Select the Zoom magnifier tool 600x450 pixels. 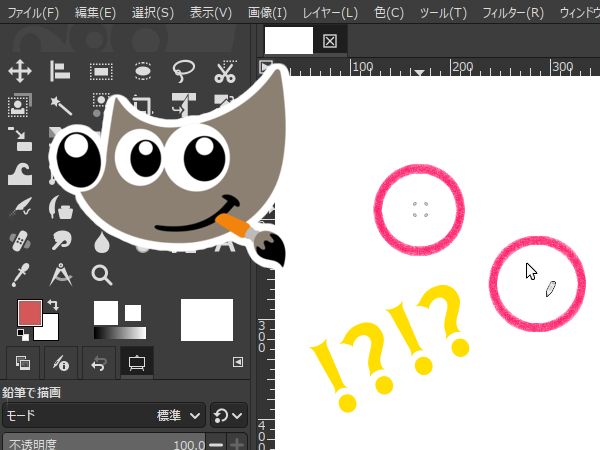coord(102,275)
